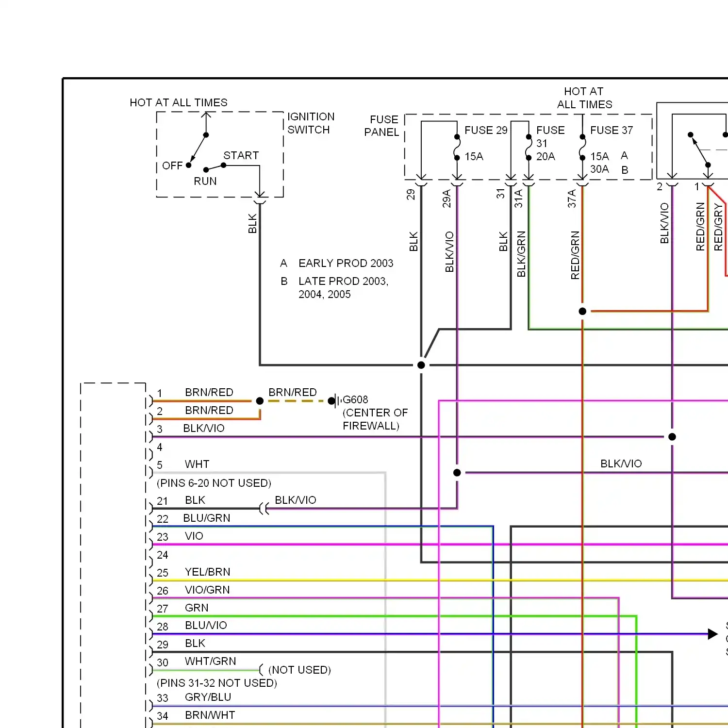728x728 pixels.
Task: Click pin 25 YEL/BRN label
Action: (207, 572)
